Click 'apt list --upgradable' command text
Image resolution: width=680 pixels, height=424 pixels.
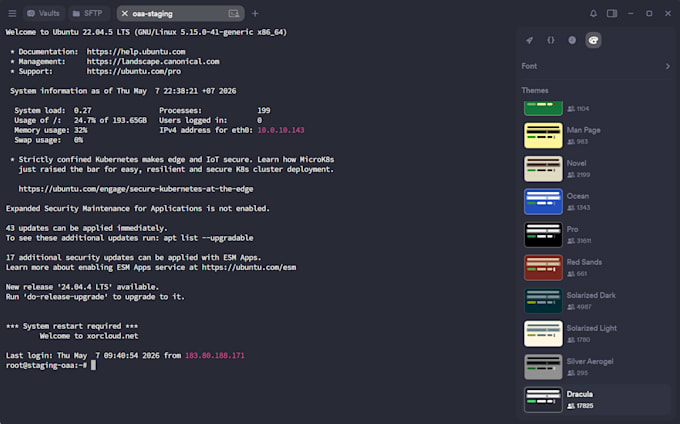208,238
